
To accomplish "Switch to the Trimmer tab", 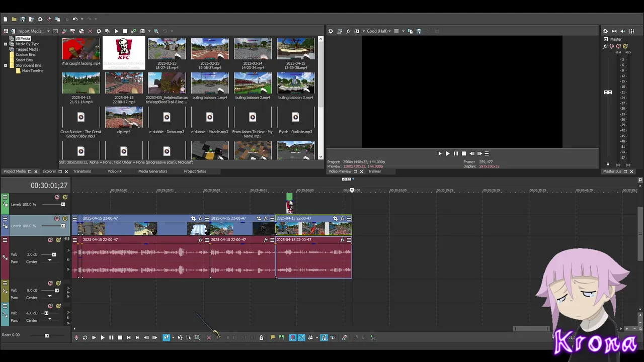I will point(375,171).
